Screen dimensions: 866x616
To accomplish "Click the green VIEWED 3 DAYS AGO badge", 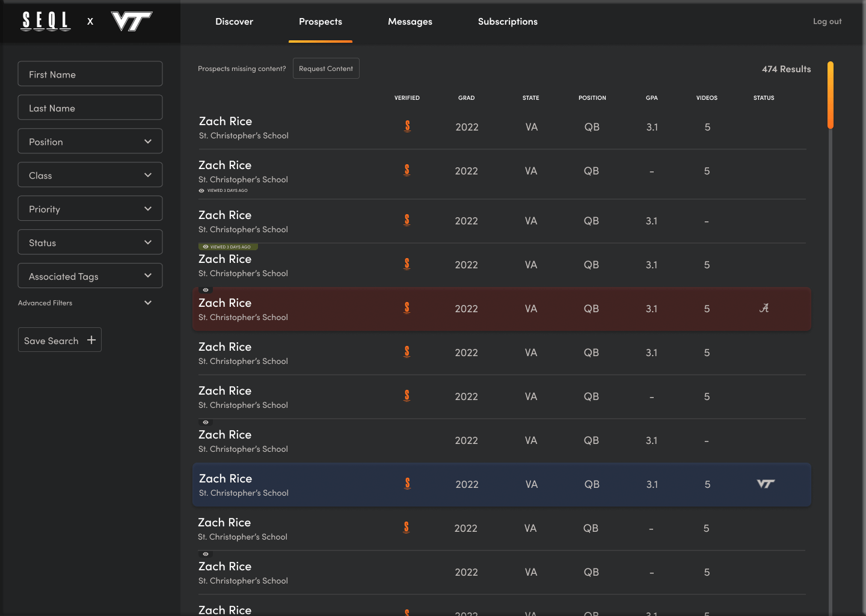I will 229,247.
